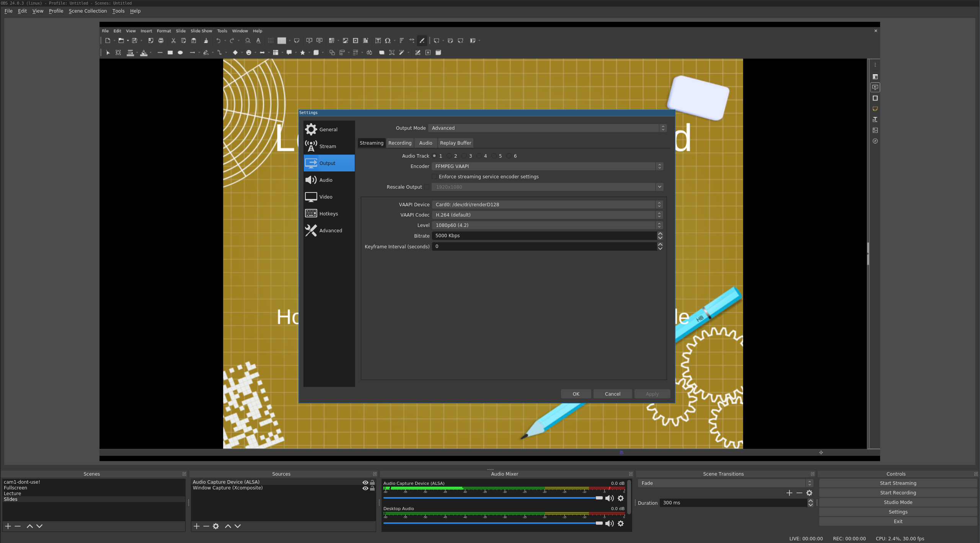
Task: Open the Stream settings section
Action: (328, 146)
